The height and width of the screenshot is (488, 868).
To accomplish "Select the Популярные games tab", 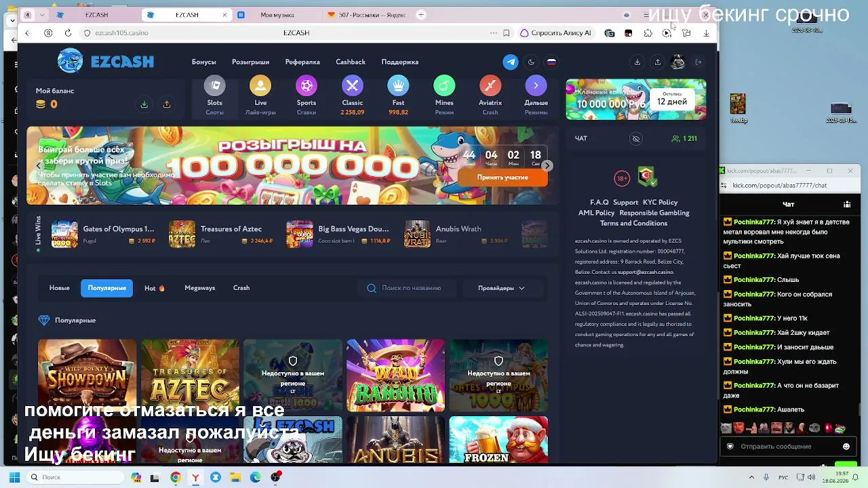I will 107,288.
